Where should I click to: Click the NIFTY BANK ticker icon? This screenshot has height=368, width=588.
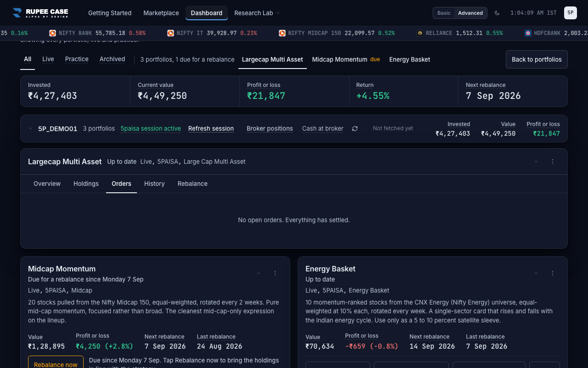click(52, 33)
